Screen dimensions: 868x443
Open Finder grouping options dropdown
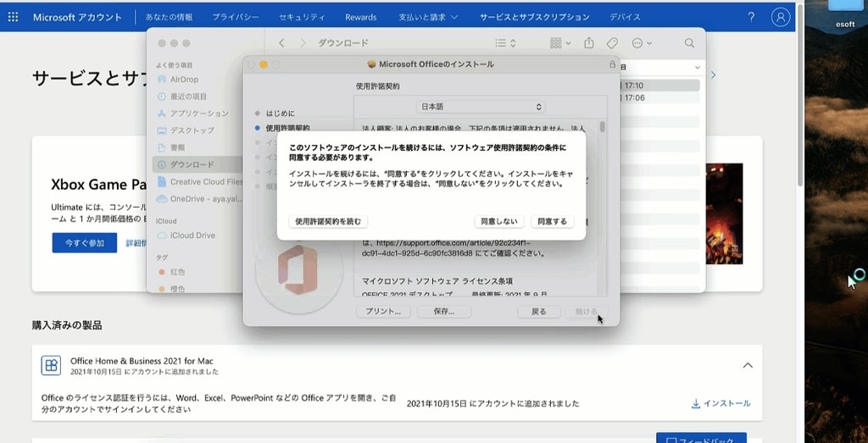(x=560, y=43)
